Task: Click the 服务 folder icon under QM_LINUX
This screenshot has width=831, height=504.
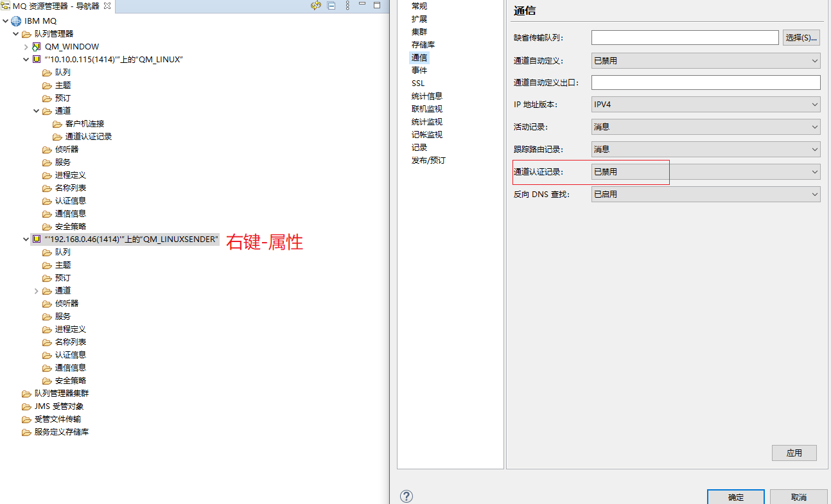Action: point(47,162)
